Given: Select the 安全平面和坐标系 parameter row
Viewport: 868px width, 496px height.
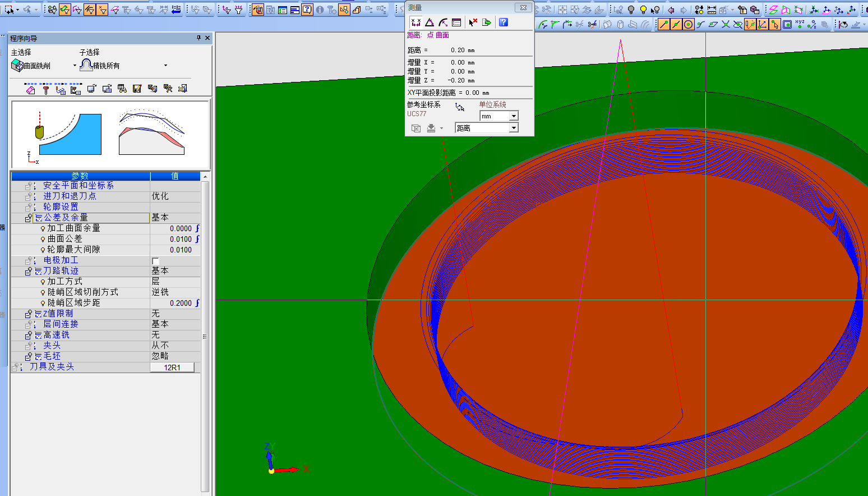Looking at the screenshot, I should 105,186.
